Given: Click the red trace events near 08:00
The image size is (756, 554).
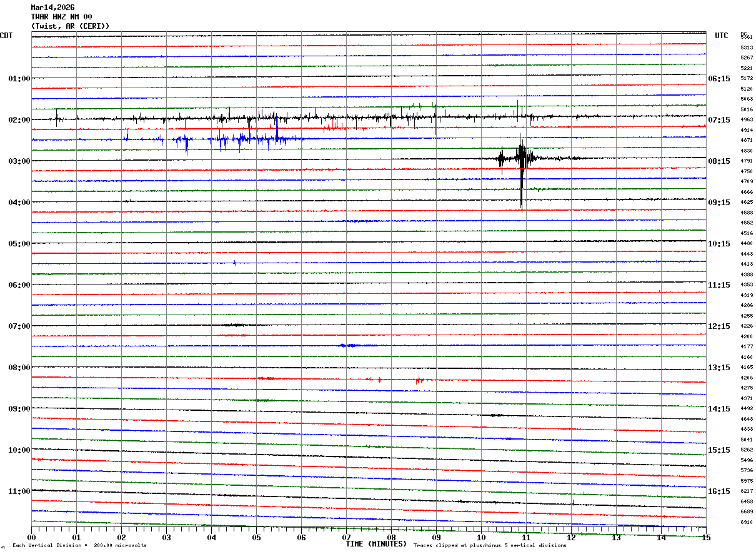Looking at the screenshot, I should pos(347,379).
